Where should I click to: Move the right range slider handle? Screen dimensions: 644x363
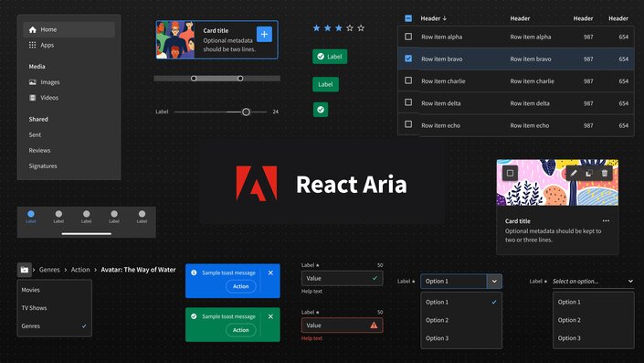click(x=240, y=79)
